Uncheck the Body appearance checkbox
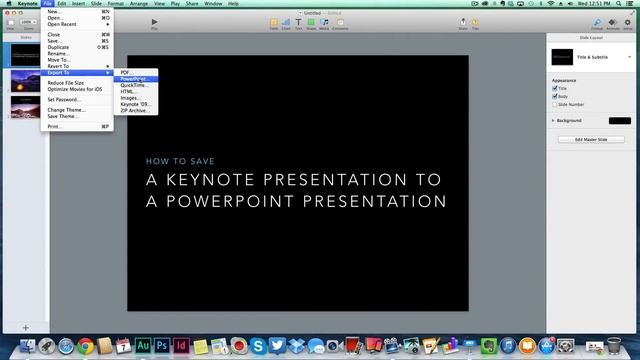 555,96
